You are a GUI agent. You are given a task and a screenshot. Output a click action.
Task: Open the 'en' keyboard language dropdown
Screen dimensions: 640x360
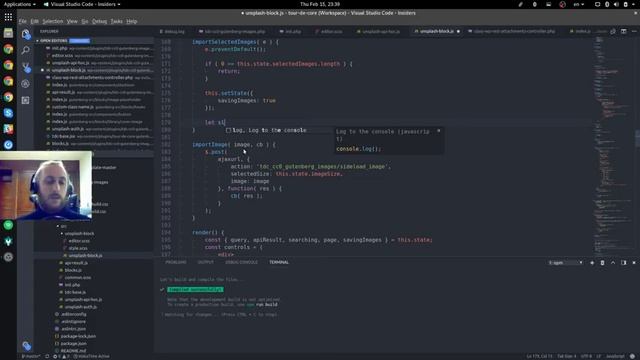pyautogui.click(x=578, y=4)
